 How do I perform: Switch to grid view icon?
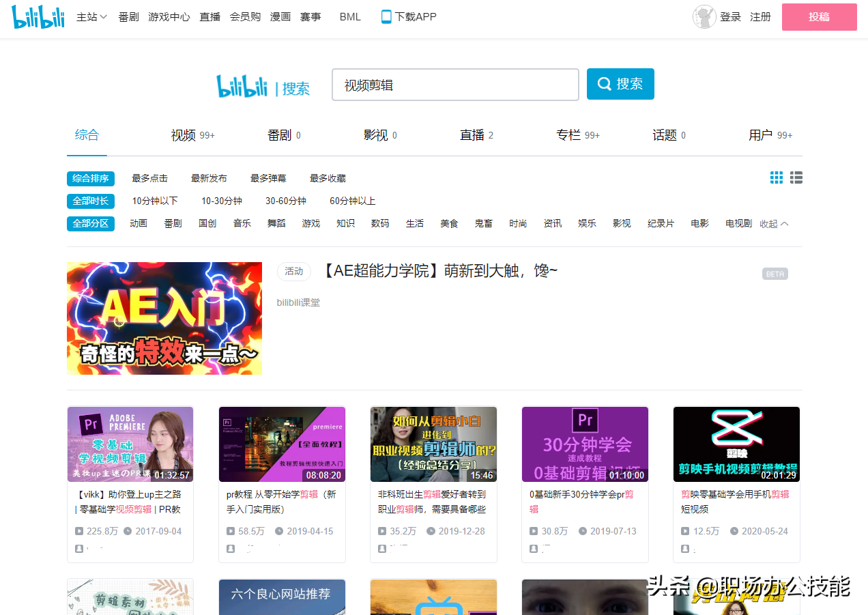click(x=777, y=177)
